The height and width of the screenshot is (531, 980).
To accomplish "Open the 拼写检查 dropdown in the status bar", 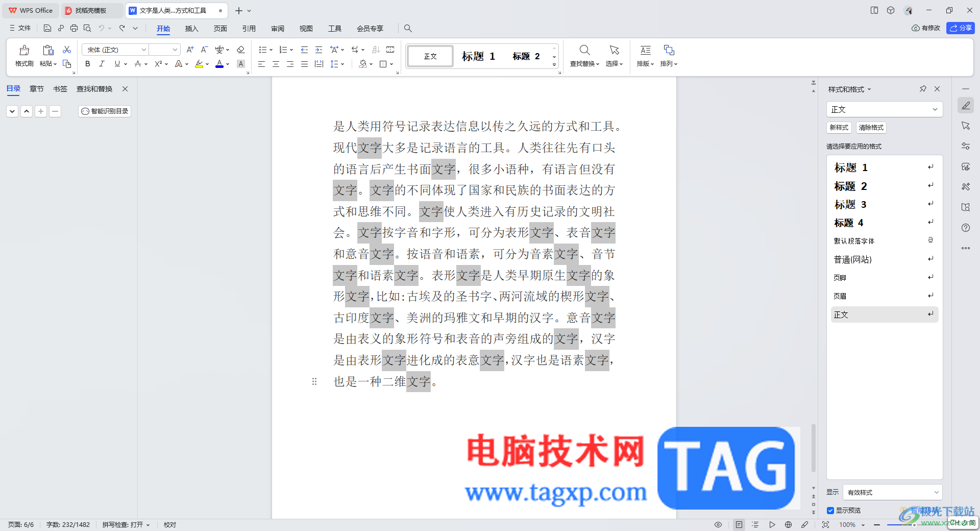I will (x=126, y=524).
